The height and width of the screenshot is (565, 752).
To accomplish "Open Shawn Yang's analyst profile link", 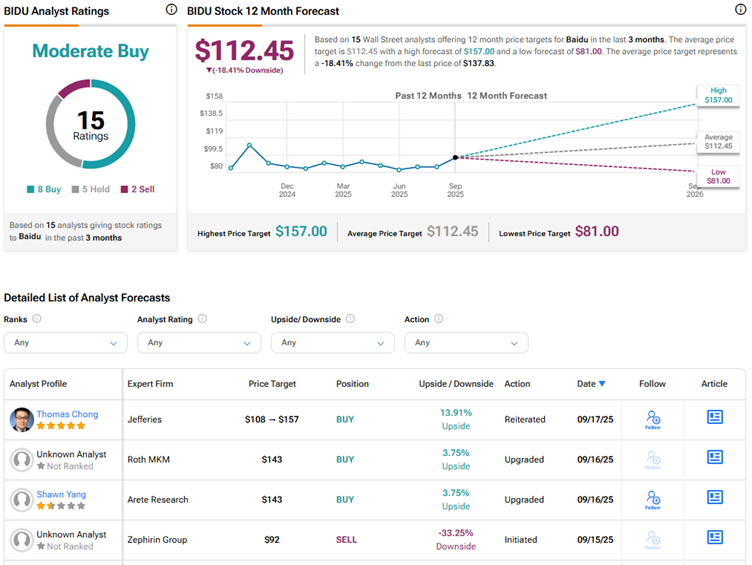I will pyautogui.click(x=62, y=494).
